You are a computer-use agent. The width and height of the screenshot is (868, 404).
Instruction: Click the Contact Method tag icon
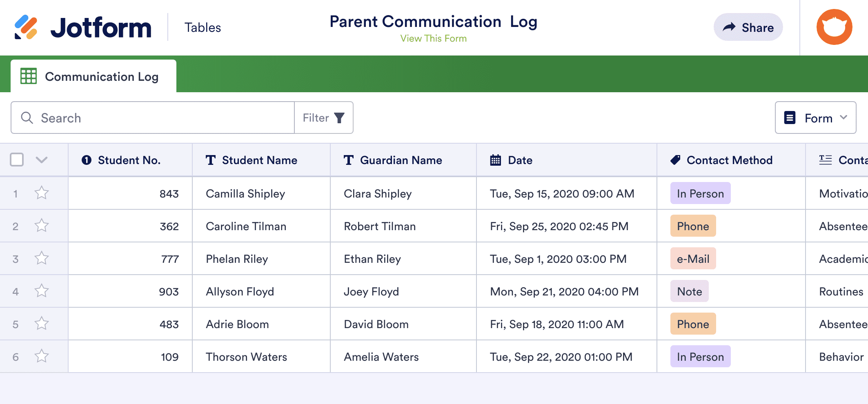click(x=675, y=160)
